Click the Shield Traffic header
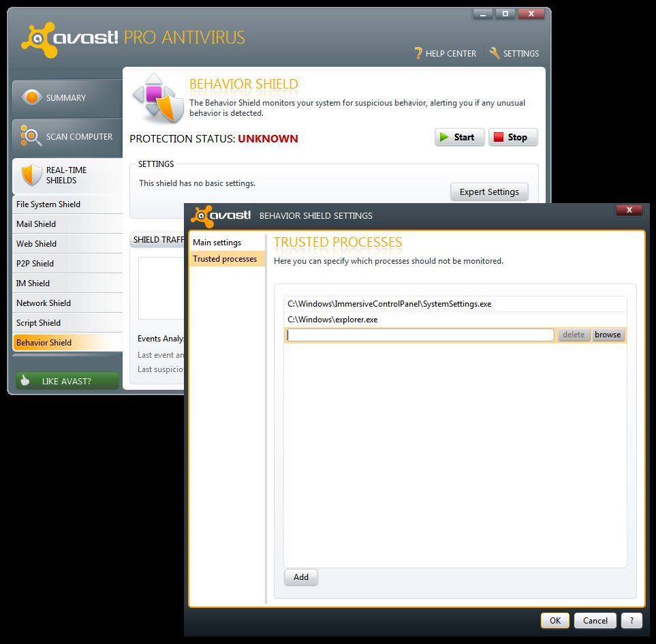The image size is (656, 644). [x=158, y=240]
